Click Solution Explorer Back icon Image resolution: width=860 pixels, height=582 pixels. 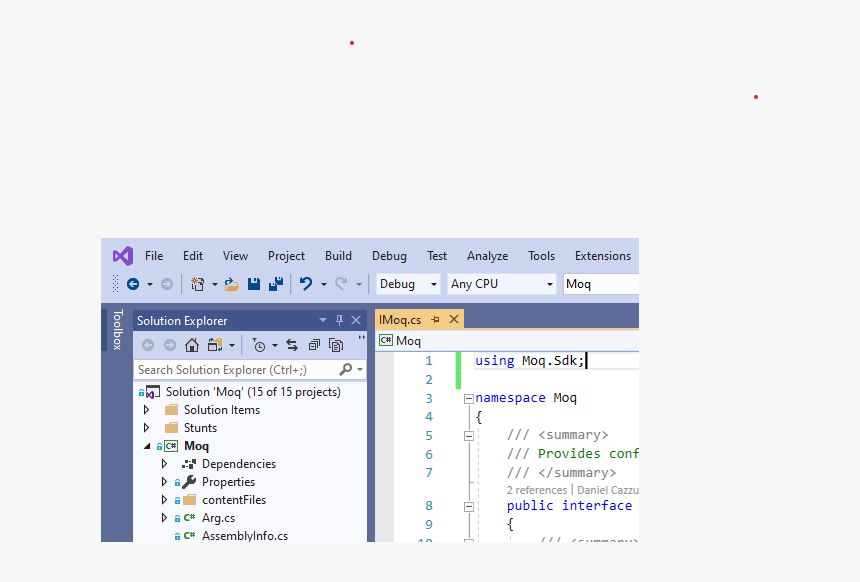coord(148,345)
